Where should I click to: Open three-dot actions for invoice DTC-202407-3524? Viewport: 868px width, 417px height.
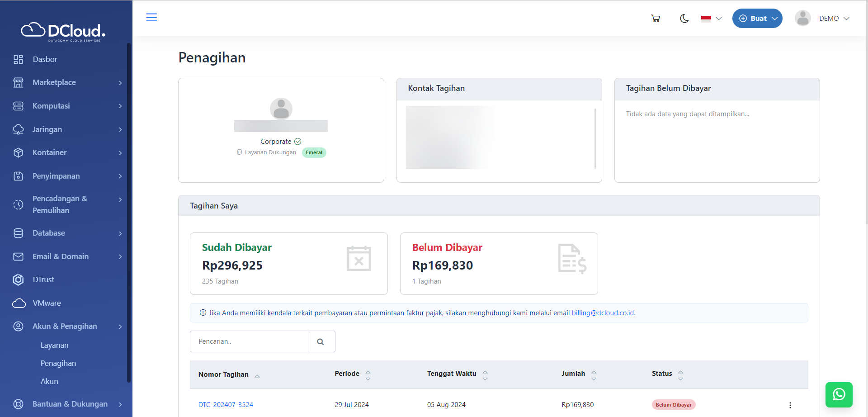tap(790, 405)
